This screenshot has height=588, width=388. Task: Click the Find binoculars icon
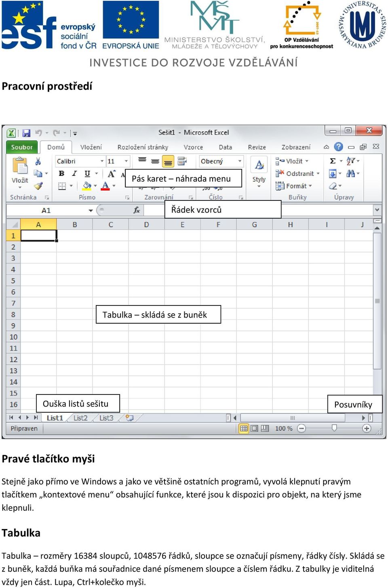tap(350, 173)
